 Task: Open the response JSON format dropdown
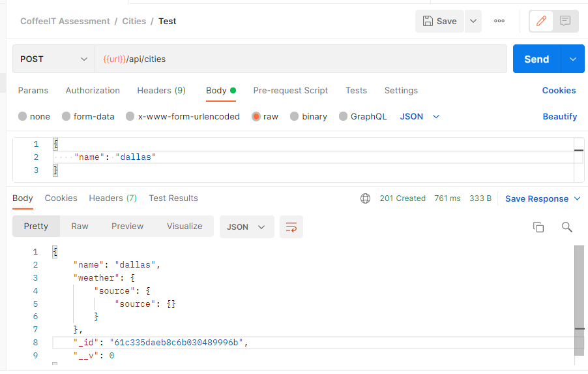tap(247, 226)
